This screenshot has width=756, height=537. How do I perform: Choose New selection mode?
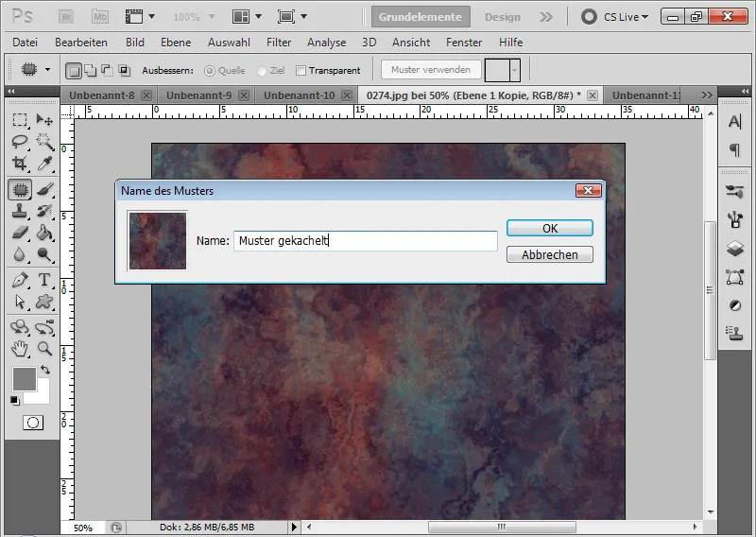74,71
